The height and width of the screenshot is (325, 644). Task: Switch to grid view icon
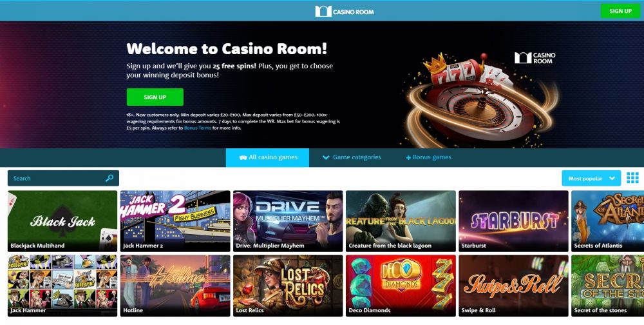[x=632, y=178]
